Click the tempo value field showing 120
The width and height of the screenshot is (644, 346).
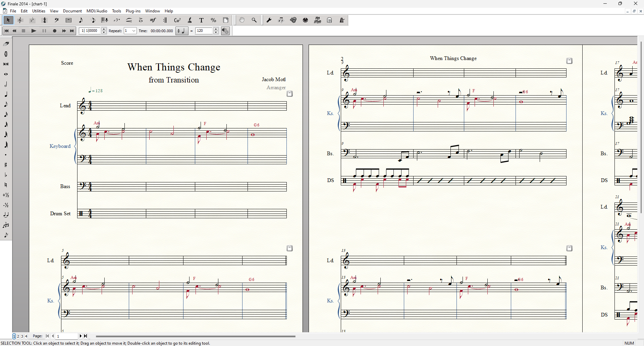pyautogui.click(x=204, y=31)
